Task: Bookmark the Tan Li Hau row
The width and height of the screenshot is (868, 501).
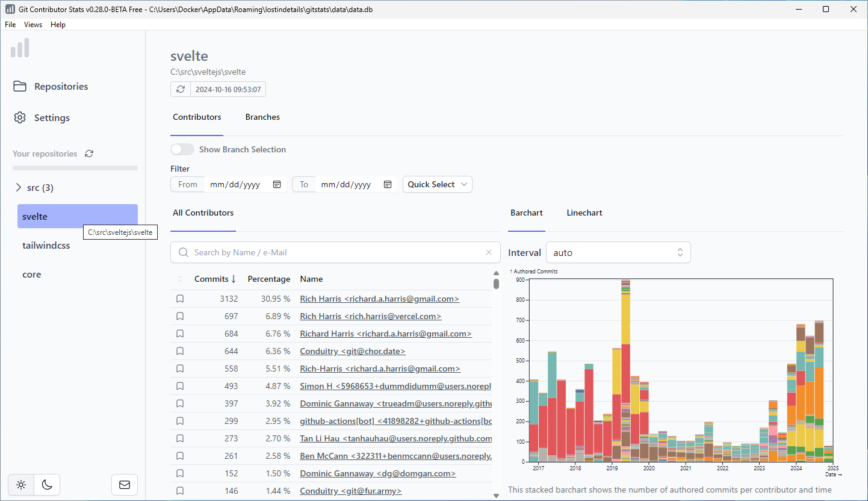Action: (x=180, y=438)
